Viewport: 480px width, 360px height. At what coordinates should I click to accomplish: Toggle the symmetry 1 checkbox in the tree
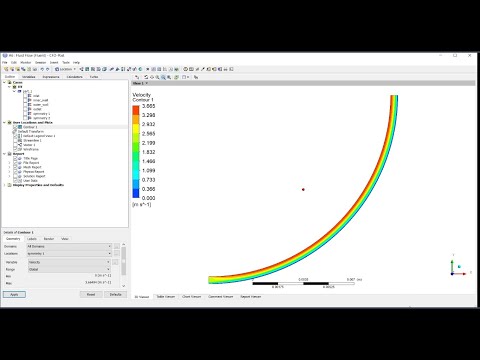(x=25, y=114)
